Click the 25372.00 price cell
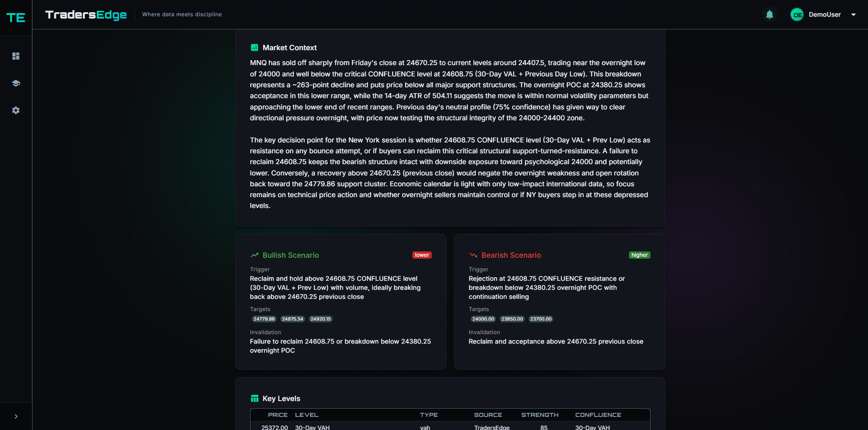Screen dimensions: 868x430 coord(274,427)
